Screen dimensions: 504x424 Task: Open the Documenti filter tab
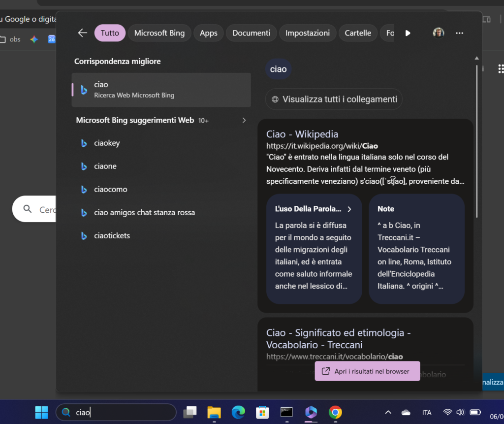pyautogui.click(x=251, y=33)
